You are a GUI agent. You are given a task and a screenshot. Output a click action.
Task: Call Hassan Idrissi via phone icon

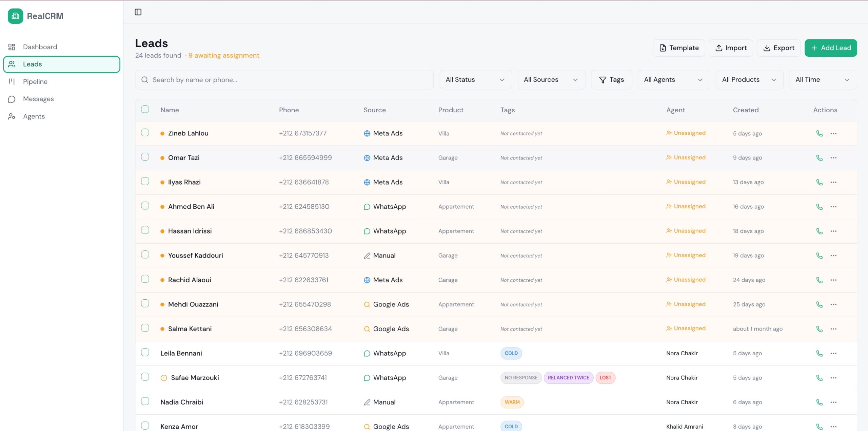pos(819,231)
